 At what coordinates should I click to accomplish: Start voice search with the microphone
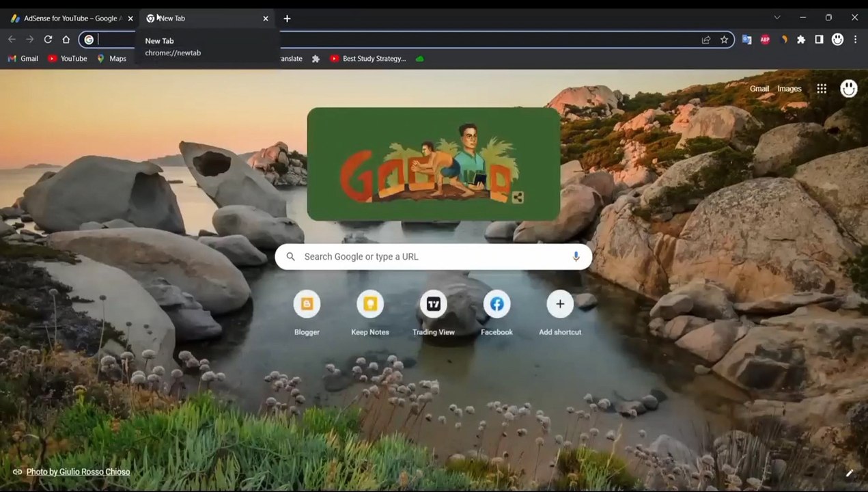[576, 256]
